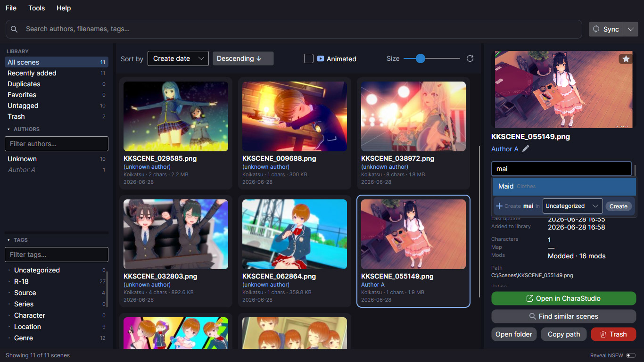644x362 pixels.
Task: Click Open in CharaStudio button
Action: point(564,298)
